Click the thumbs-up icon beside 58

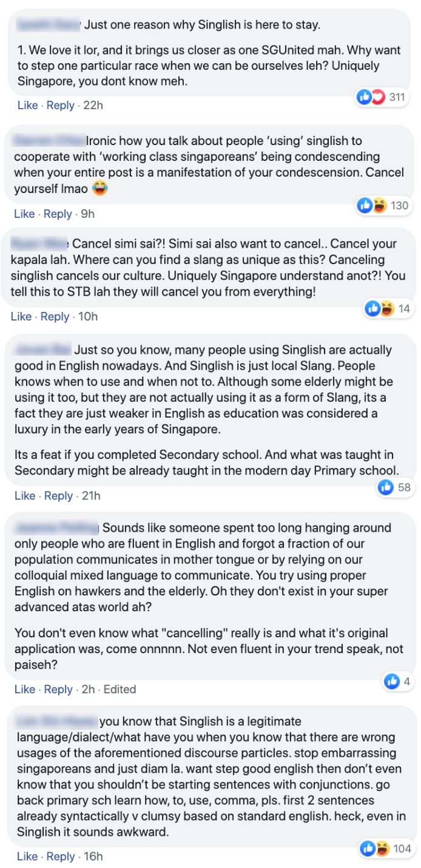[385, 487]
